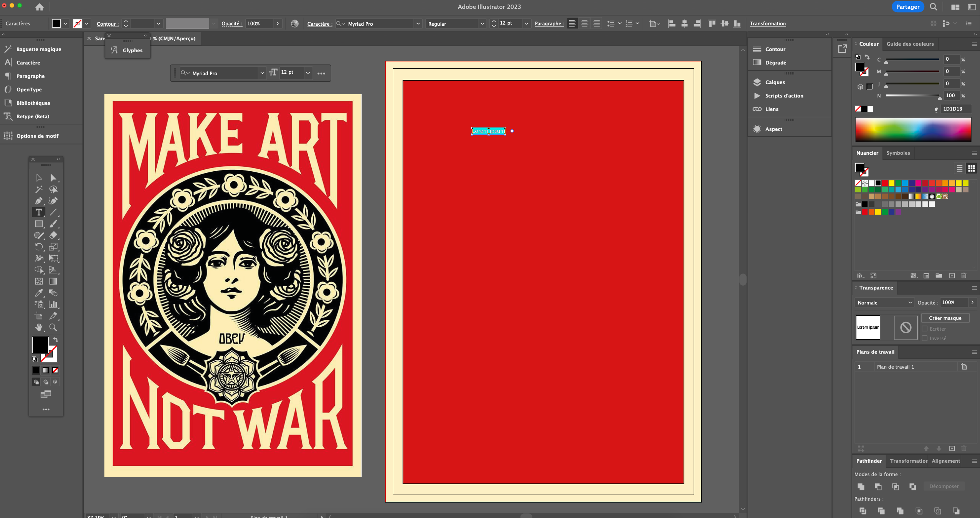Select the Rectangle shape tool
The image size is (980, 518).
click(x=39, y=224)
